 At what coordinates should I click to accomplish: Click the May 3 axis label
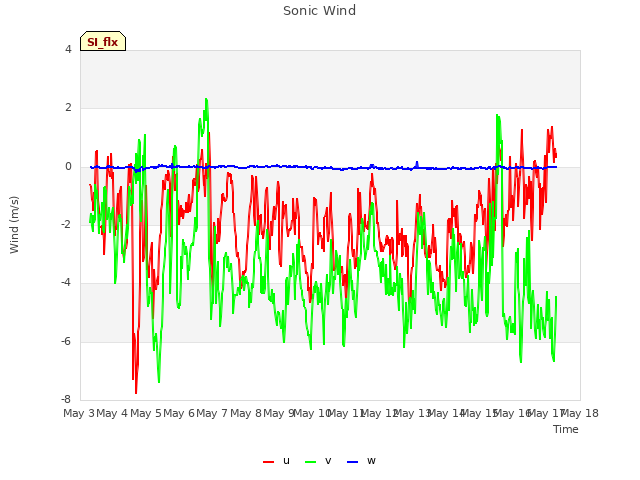pos(79,413)
